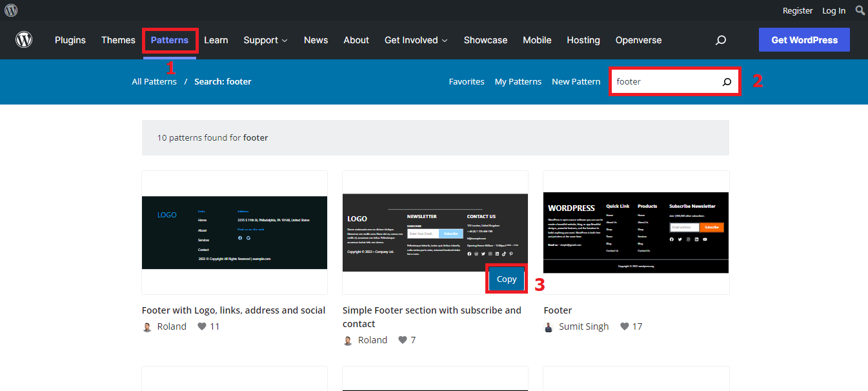Open the Plugins menu item

(70, 40)
